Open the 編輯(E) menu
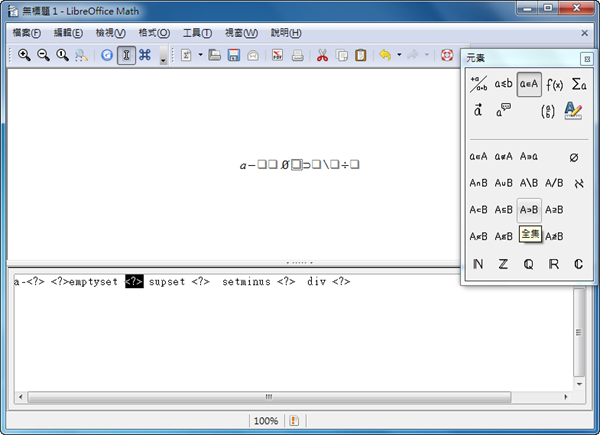Viewport: 600px width, 435px height. 68,33
